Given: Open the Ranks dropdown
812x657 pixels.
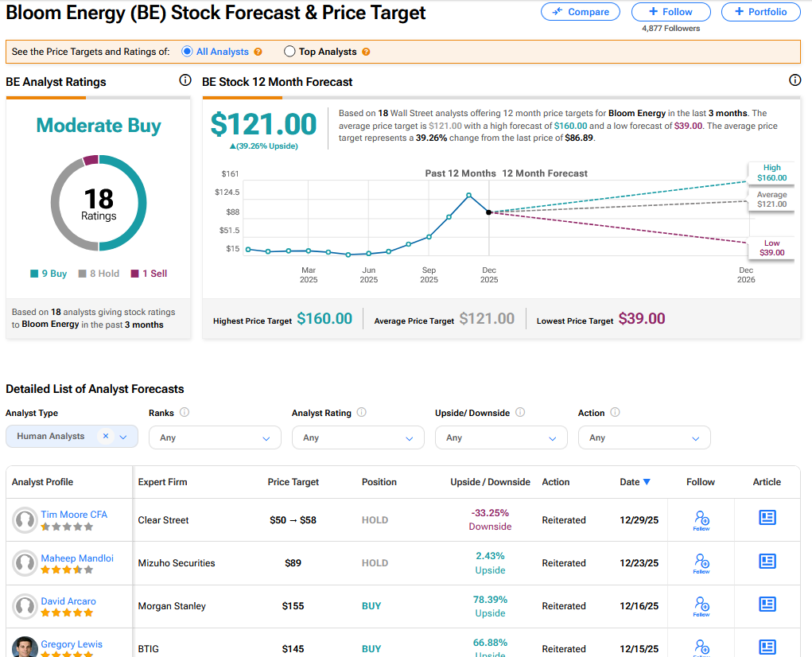Looking at the screenshot, I should point(215,437).
